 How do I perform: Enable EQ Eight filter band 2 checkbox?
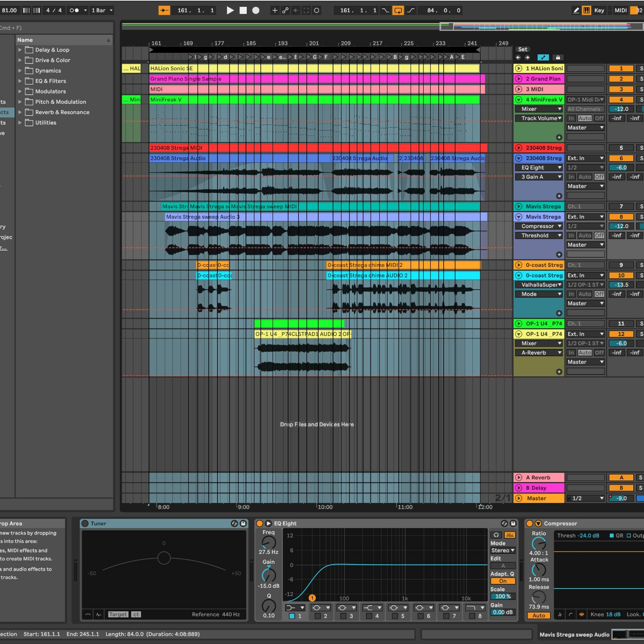[x=318, y=616]
